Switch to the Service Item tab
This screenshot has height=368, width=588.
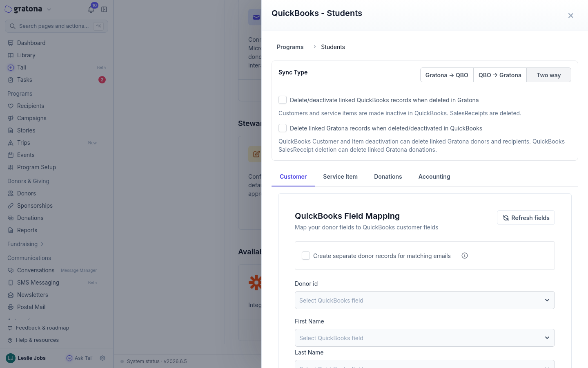tap(340, 177)
